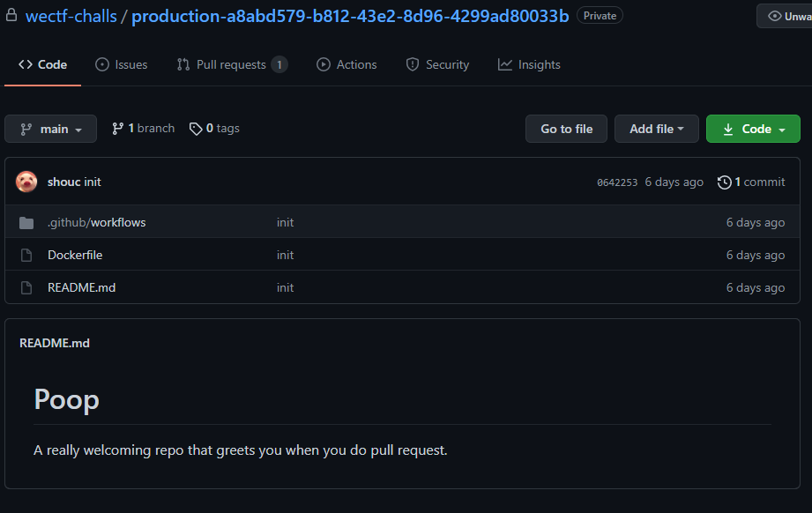Viewport: 812px width, 513px height.
Task: Click the commit history clock icon
Action: 724,182
